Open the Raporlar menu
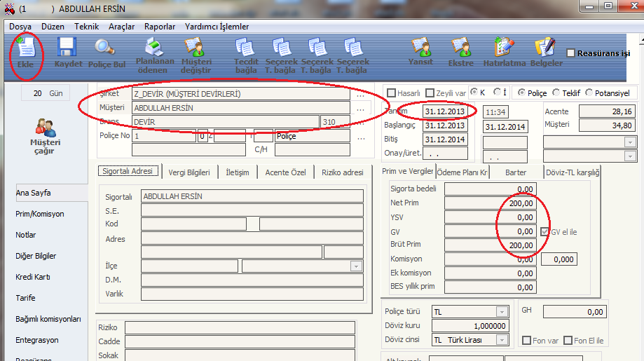 pyautogui.click(x=160, y=27)
